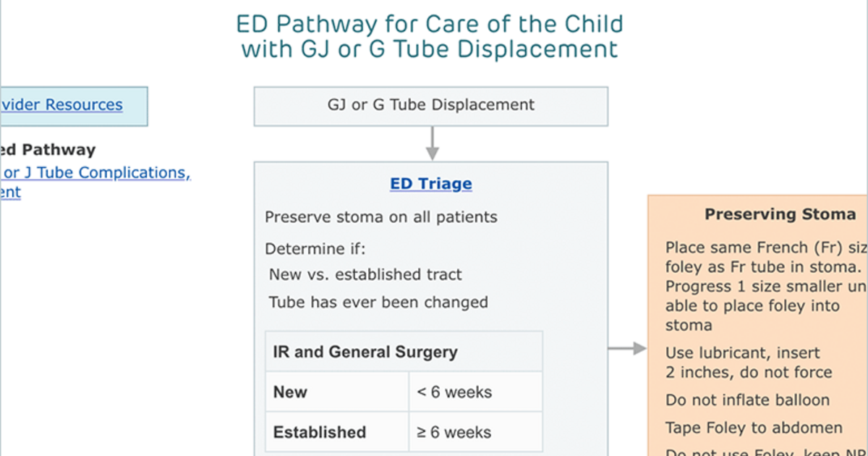This screenshot has height=456, width=868.
Task: Follow the J Tube Complications pathway link
Action: pyautogui.click(x=95, y=173)
